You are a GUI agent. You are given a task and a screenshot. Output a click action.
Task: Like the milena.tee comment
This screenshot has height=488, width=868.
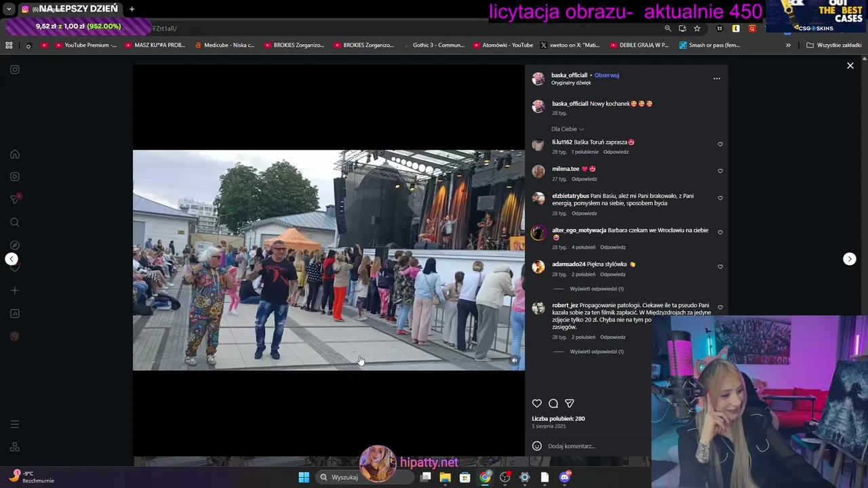[720, 171]
